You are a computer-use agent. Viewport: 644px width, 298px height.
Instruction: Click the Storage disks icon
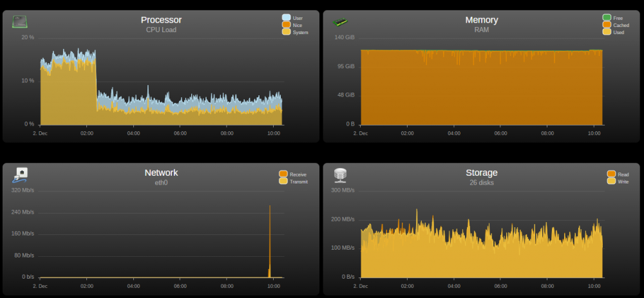click(x=340, y=175)
